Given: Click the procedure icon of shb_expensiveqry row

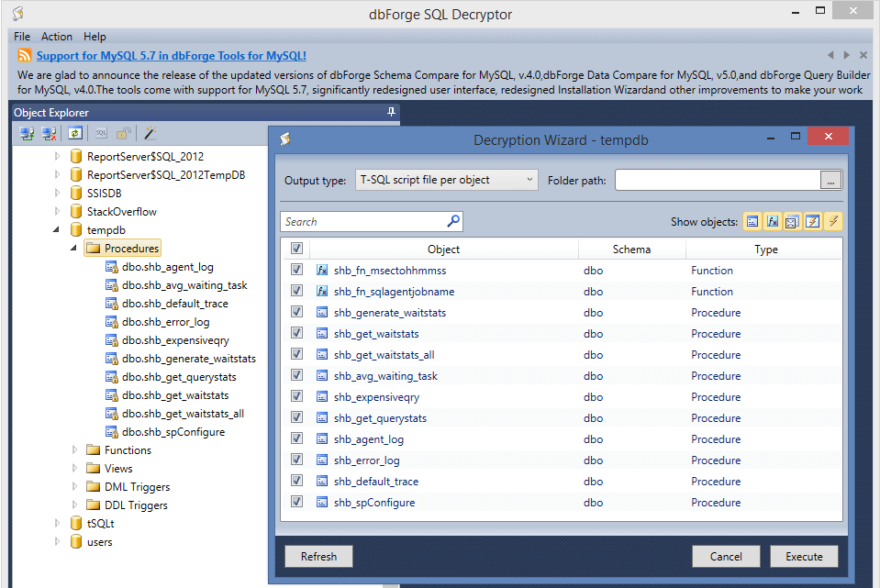Looking at the screenshot, I should (x=322, y=396).
